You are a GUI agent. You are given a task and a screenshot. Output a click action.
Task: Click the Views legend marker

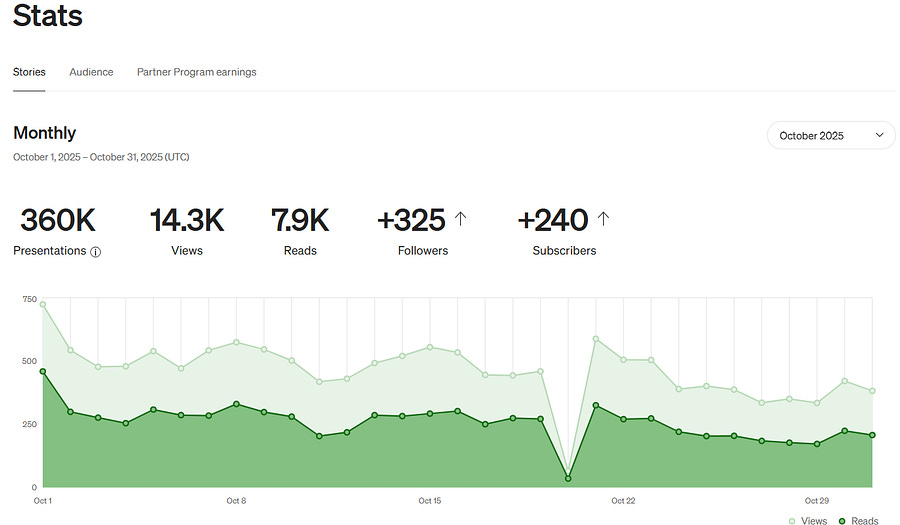pyautogui.click(x=792, y=521)
